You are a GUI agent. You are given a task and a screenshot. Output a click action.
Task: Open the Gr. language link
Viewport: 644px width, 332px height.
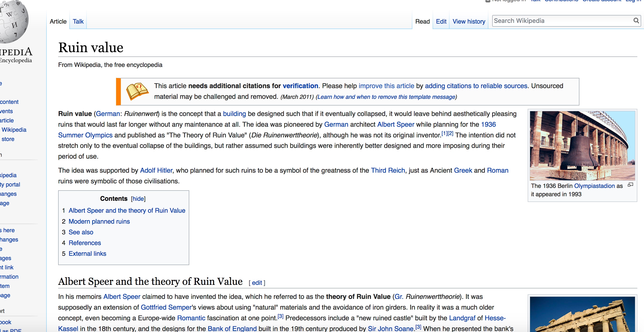point(399,297)
